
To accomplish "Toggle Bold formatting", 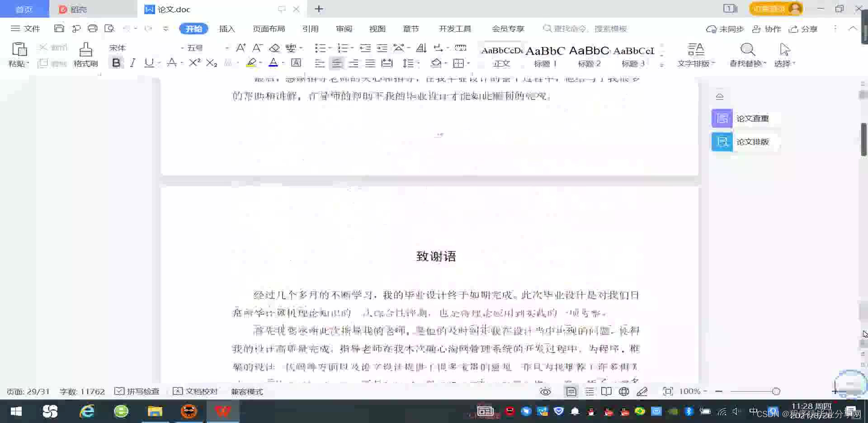I will click(x=116, y=63).
